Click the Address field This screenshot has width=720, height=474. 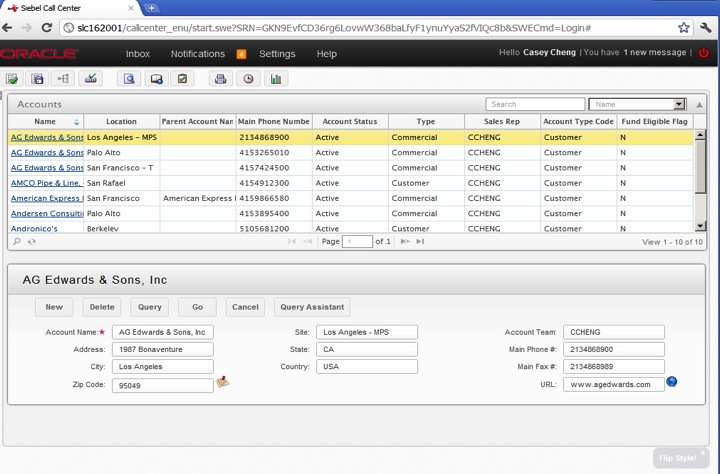(x=163, y=349)
